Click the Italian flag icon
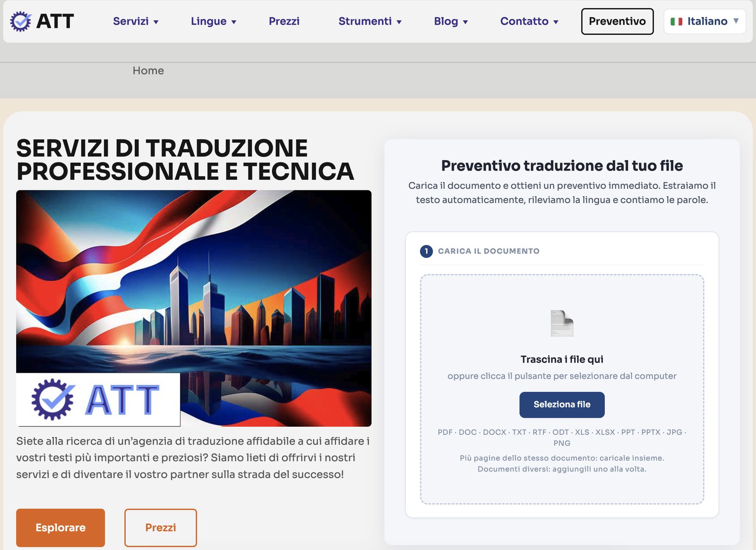The height and width of the screenshot is (550, 756). tap(676, 22)
